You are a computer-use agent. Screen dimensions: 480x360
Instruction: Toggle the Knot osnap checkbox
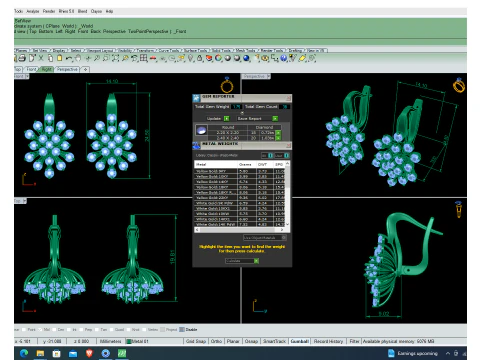[x=128, y=330]
